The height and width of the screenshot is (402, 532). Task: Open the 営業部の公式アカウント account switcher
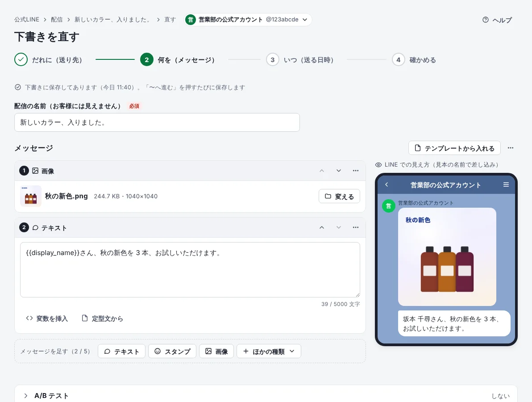coord(248,20)
